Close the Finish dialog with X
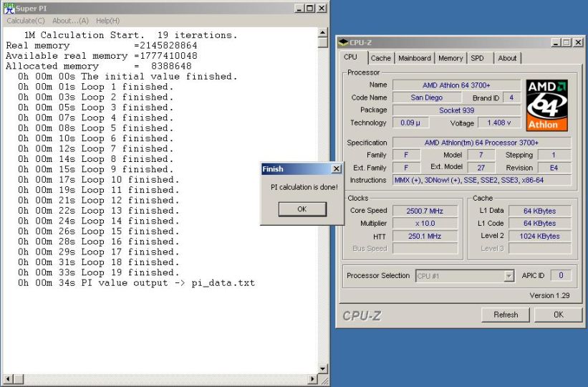The width and height of the screenshot is (588, 387). point(336,169)
